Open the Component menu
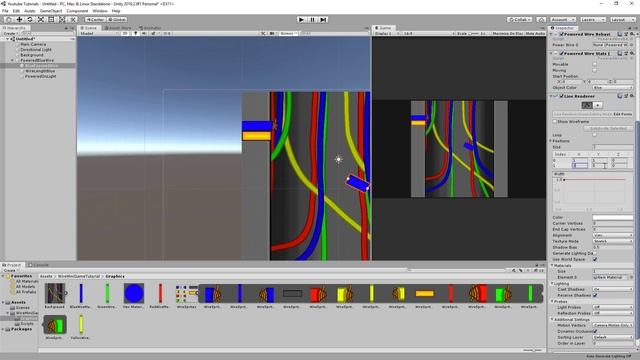The height and width of the screenshot is (360, 640). click(x=77, y=11)
